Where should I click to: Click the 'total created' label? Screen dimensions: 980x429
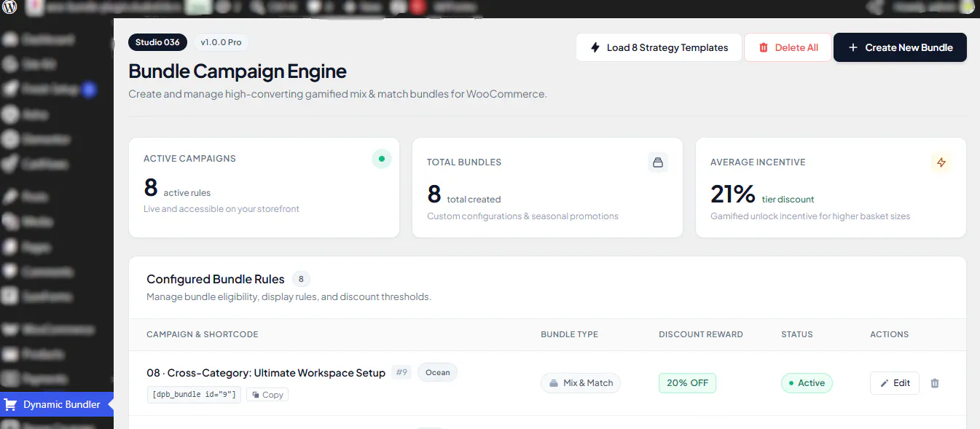(474, 199)
